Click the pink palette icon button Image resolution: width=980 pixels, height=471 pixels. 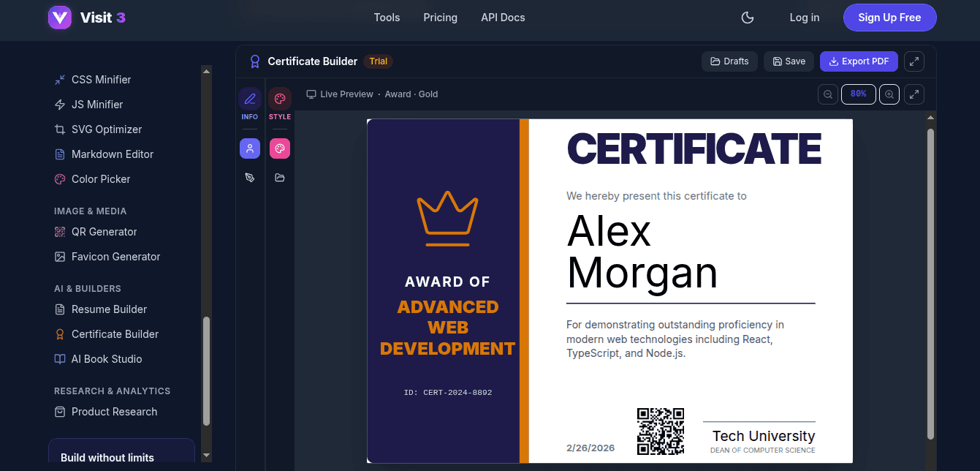pyautogui.click(x=279, y=148)
